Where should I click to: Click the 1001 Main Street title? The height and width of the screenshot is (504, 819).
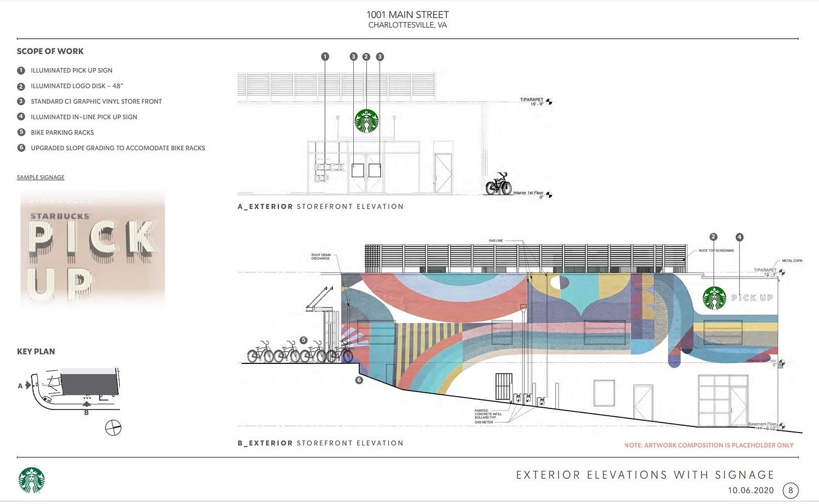point(407,15)
